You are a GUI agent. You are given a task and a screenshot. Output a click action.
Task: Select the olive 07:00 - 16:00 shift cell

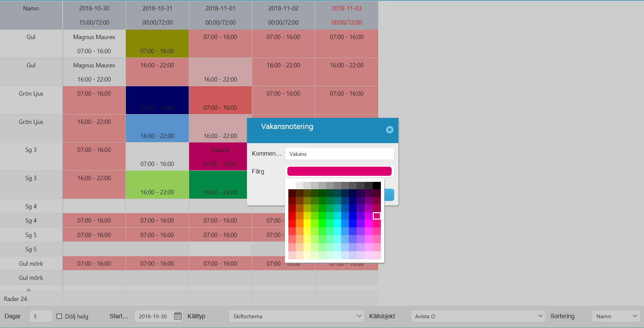point(157,44)
